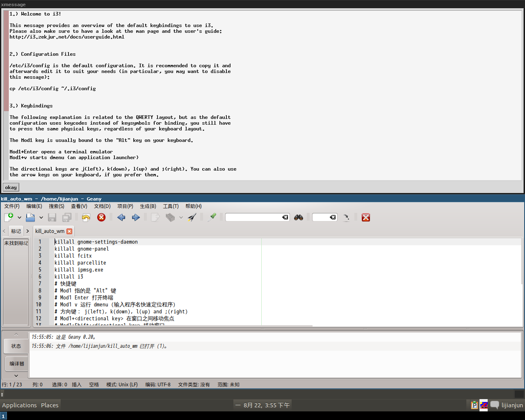The height and width of the screenshot is (420, 525).
Task: Navigate back one location
Action: (121, 217)
